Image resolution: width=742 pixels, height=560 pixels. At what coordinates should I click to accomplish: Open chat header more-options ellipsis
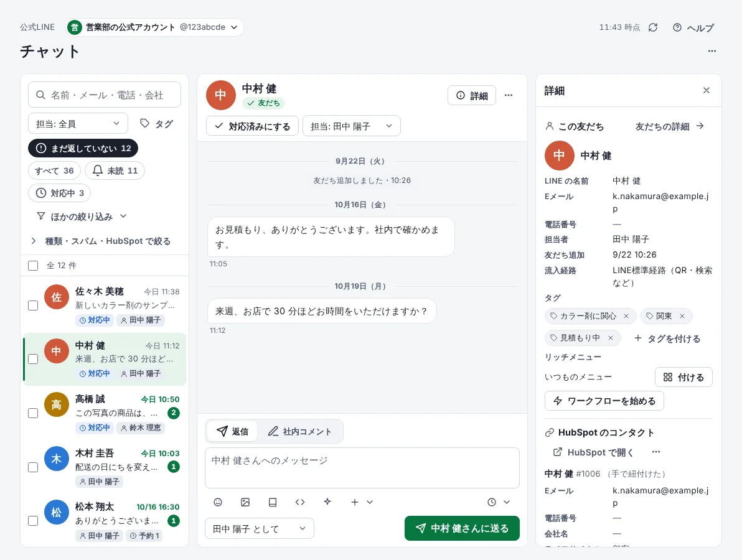click(x=508, y=96)
